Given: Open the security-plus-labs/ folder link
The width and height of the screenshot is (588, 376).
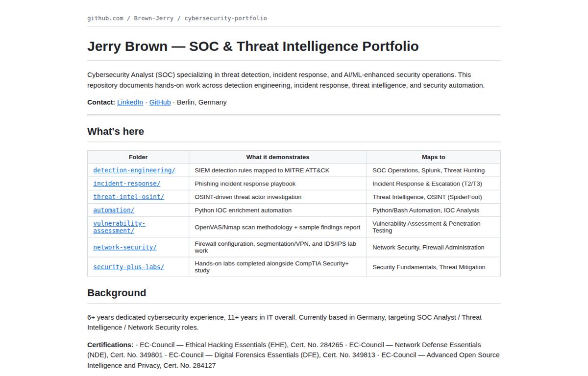Looking at the screenshot, I should 129,267.
